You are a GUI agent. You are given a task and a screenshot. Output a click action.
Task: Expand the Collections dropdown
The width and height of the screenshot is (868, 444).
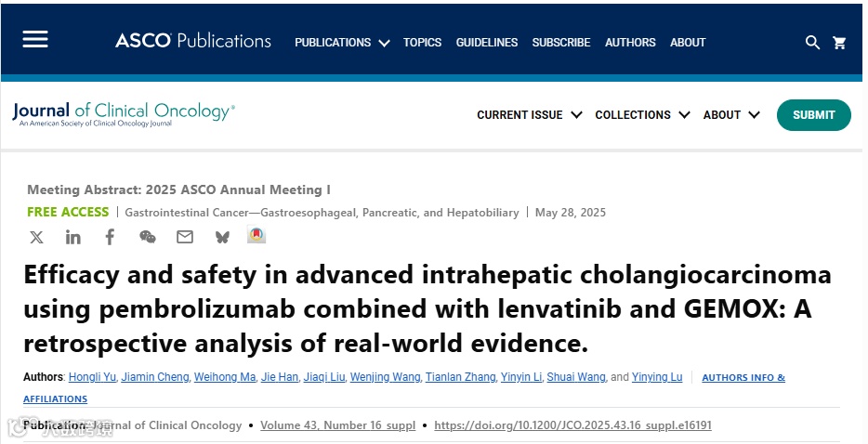coord(642,114)
